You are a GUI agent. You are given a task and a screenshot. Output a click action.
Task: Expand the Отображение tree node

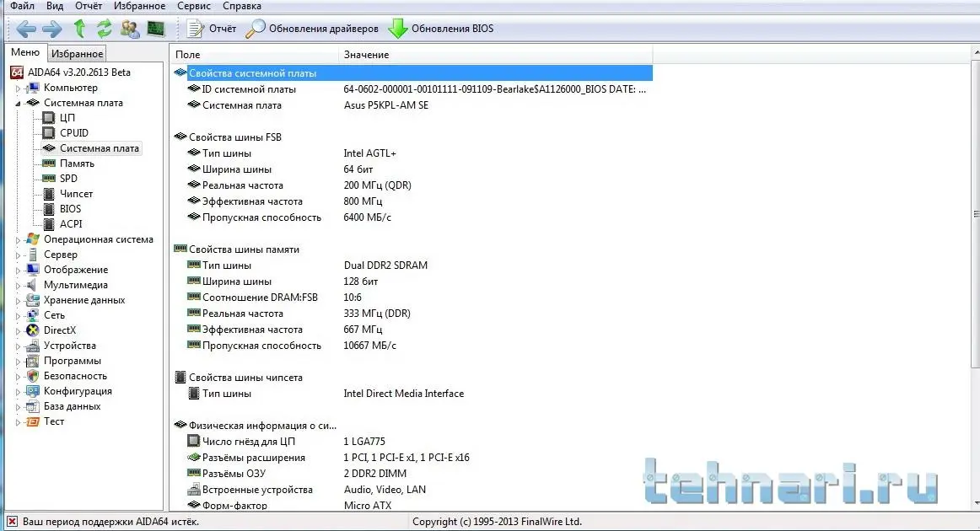point(18,270)
